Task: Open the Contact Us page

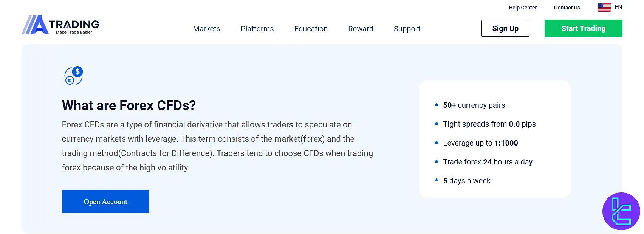Action: (x=567, y=8)
